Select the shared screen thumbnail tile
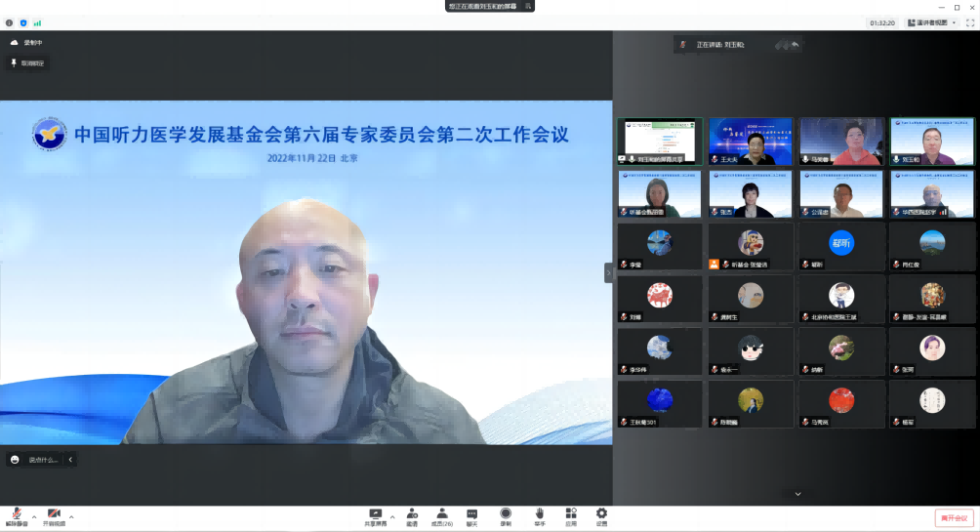The height and width of the screenshot is (532, 980). [660, 142]
